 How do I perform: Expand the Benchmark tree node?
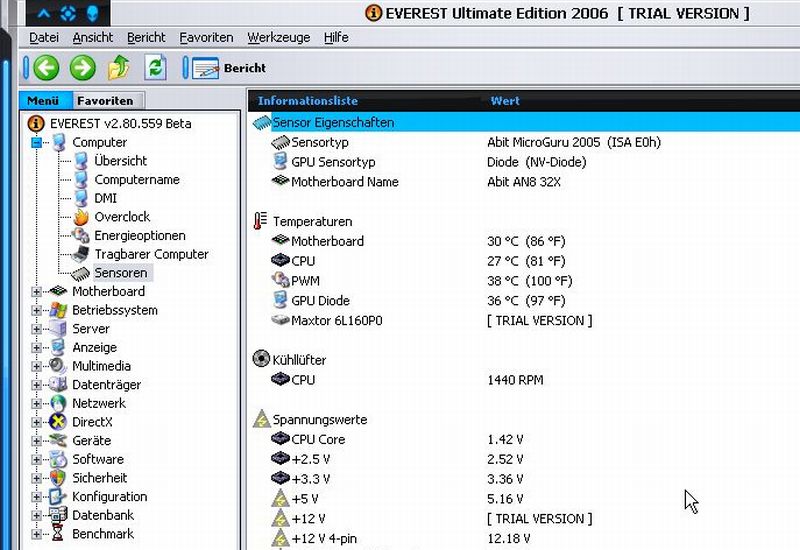(x=36, y=534)
